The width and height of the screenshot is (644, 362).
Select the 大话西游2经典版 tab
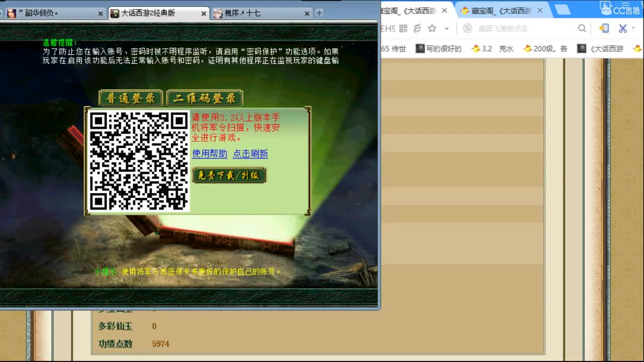[x=158, y=14]
